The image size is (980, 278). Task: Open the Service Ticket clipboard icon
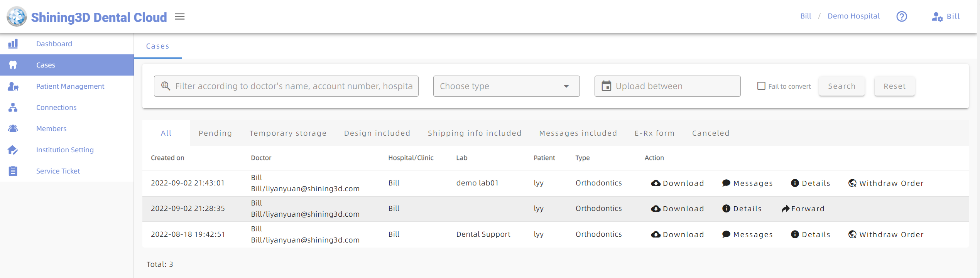pyautogui.click(x=13, y=171)
